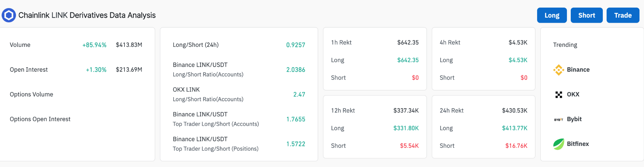The width and height of the screenshot is (644, 167).
Task: Open the Trade button
Action: 623,15
